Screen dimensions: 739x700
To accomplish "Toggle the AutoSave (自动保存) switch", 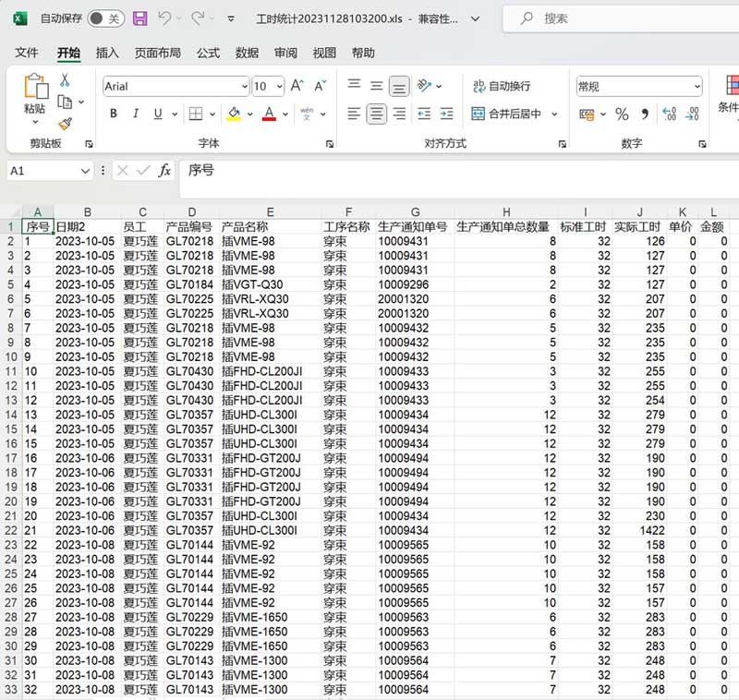I will [105, 18].
